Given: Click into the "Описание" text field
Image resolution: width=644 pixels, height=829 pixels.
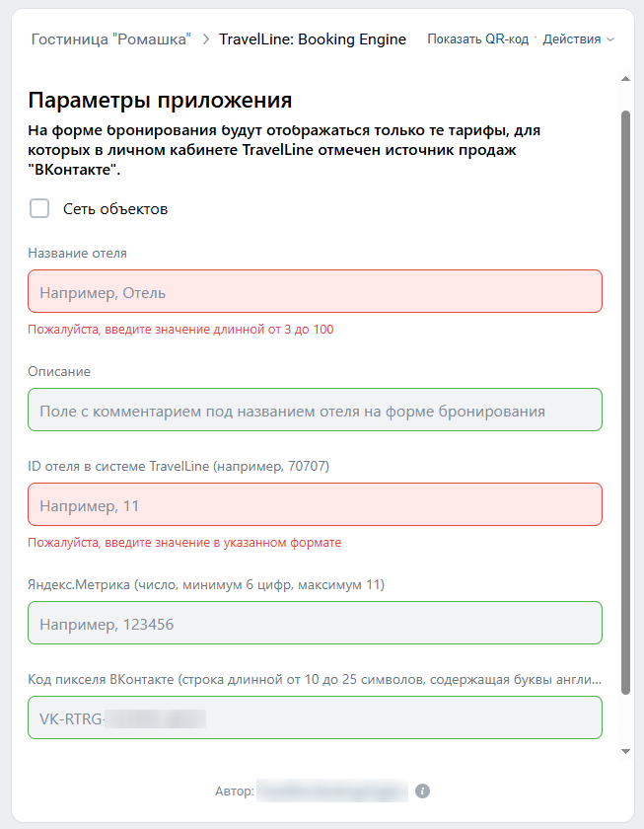Looking at the screenshot, I should tap(315, 411).
